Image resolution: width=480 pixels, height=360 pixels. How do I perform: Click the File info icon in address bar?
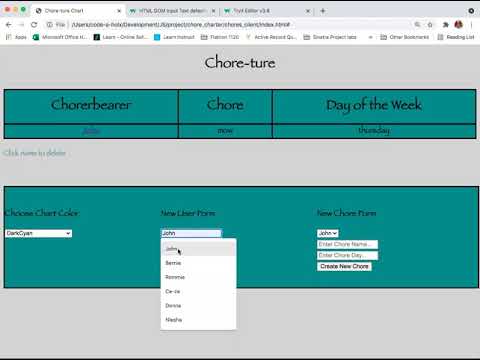[x=50, y=25]
